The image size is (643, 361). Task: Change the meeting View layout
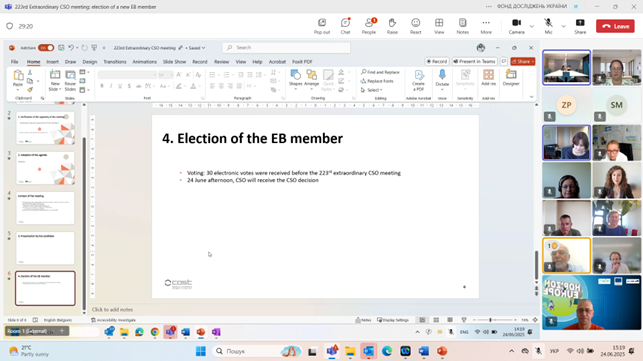439,26
